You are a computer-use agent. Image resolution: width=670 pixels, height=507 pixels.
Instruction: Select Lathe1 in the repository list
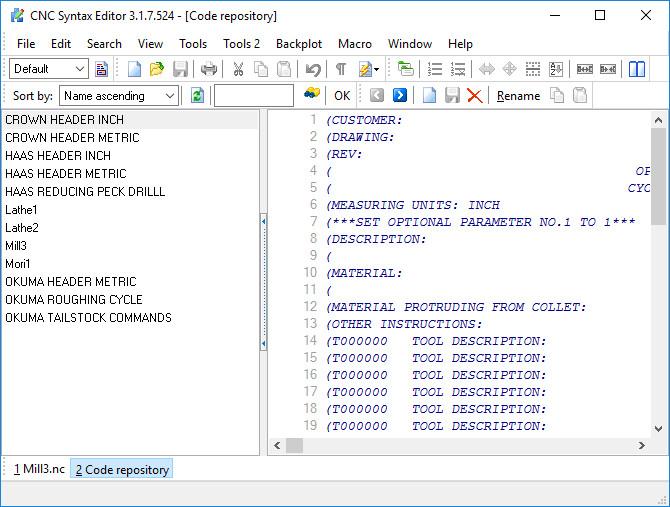pyautogui.click(x=131, y=210)
